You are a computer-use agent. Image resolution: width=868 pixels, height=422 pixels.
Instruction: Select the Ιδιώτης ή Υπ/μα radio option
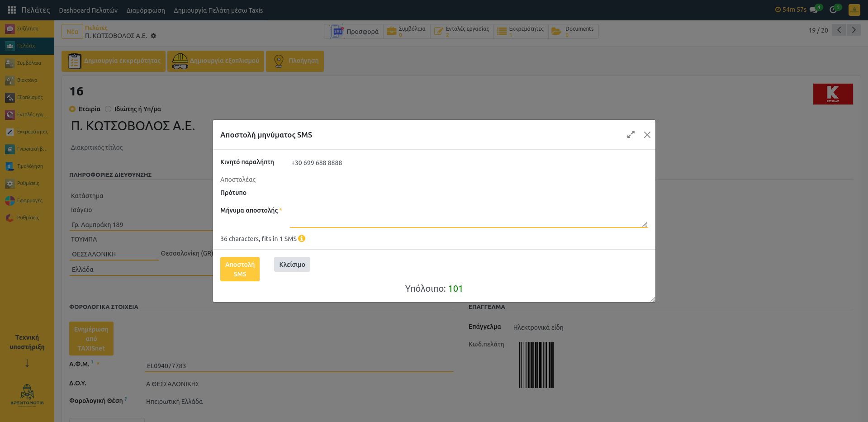point(108,109)
